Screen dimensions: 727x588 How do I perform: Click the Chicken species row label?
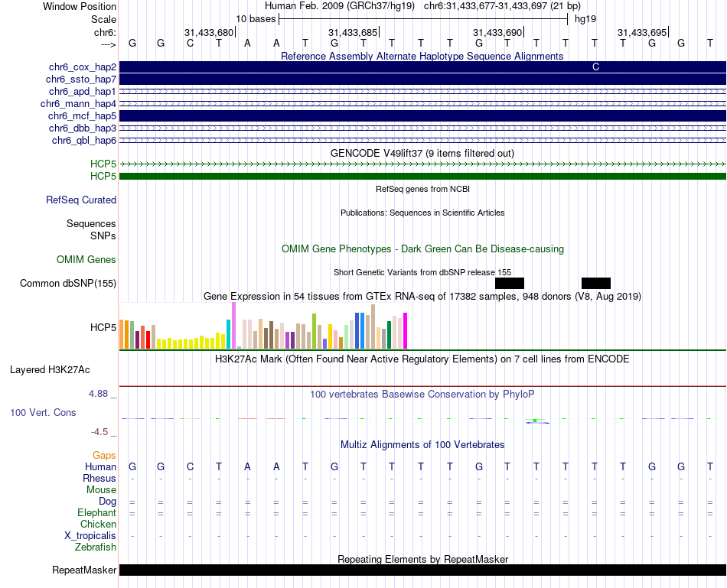click(98, 524)
